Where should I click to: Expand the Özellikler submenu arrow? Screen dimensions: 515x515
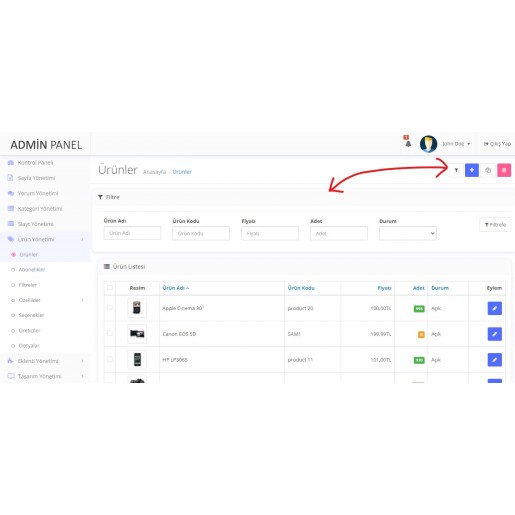point(82,300)
